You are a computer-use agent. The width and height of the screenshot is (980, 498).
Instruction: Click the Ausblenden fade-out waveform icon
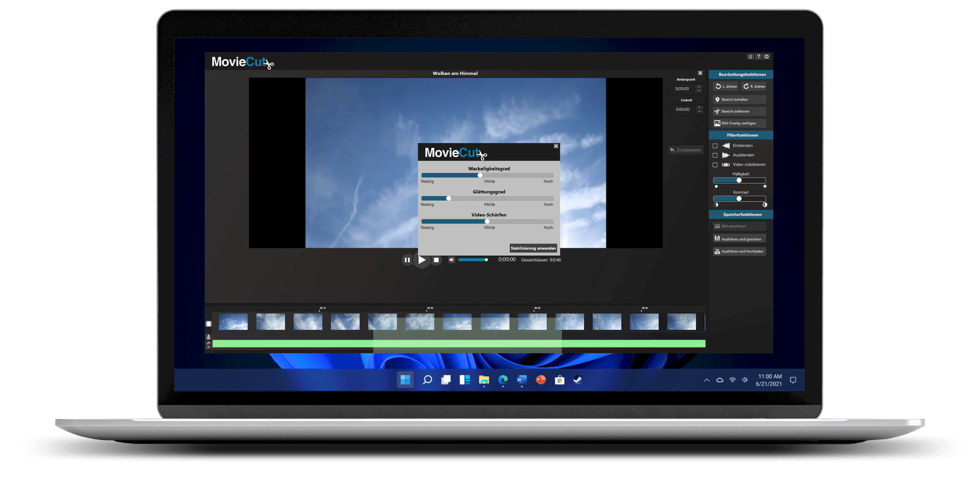pos(726,155)
